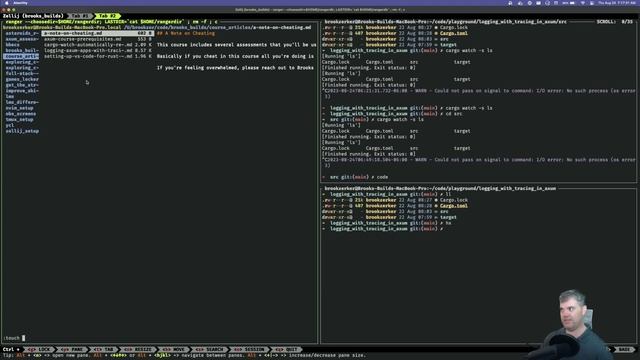Click the ranger current path header line
The width and height of the screenshot is (640, 360).
[157, 27]
